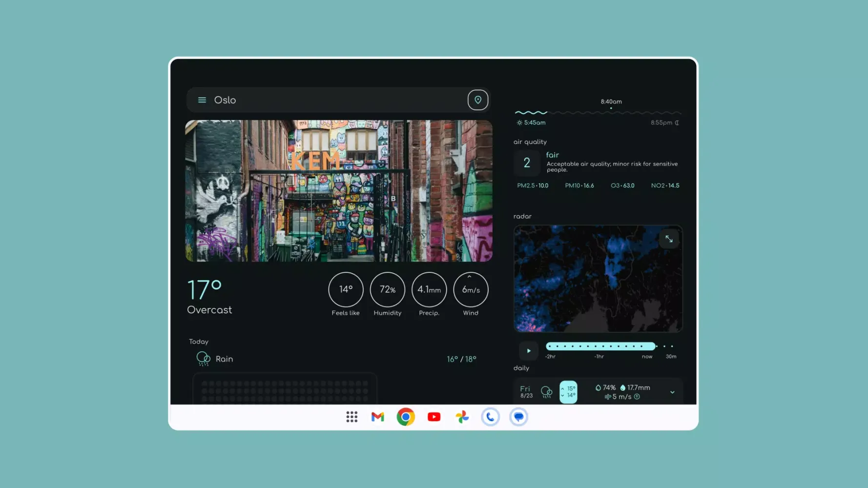Launch Gmail from the taskbar
The height and width of the screenshot is (488, 868).
pyautogui.click(x=377, y=417)
